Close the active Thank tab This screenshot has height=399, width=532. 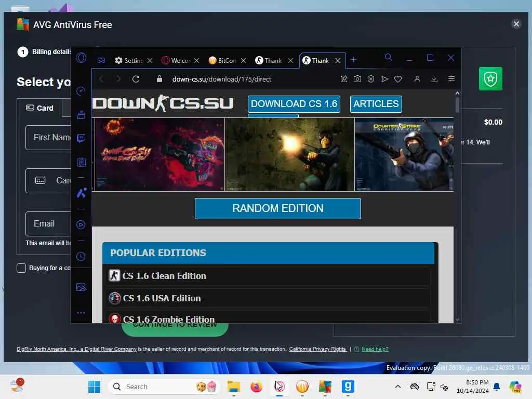click(x=338, y=60)
